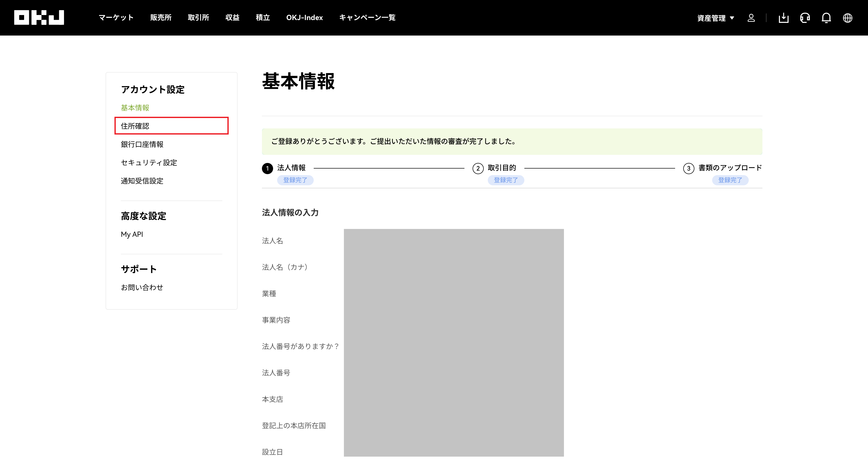
Task: Click the 登録完了 badge under 書類のアップロード
Action: coord(730,180)
